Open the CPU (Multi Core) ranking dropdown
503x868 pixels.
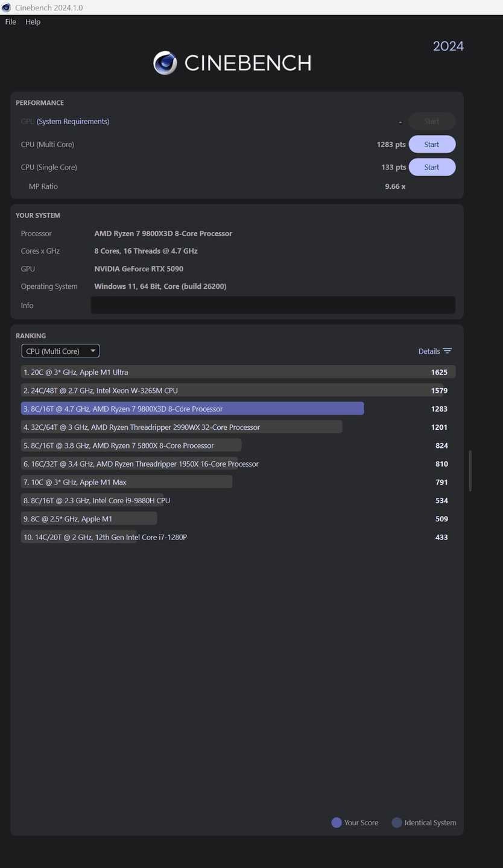60,351
